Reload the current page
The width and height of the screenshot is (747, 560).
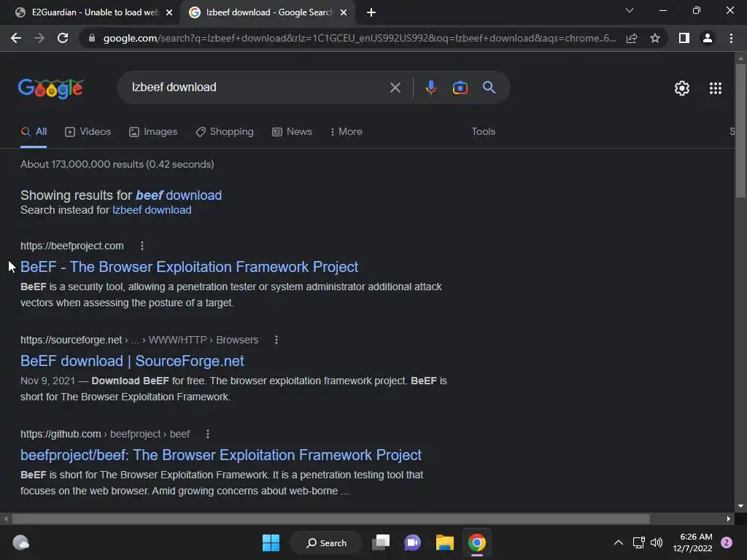coord(63,38)
